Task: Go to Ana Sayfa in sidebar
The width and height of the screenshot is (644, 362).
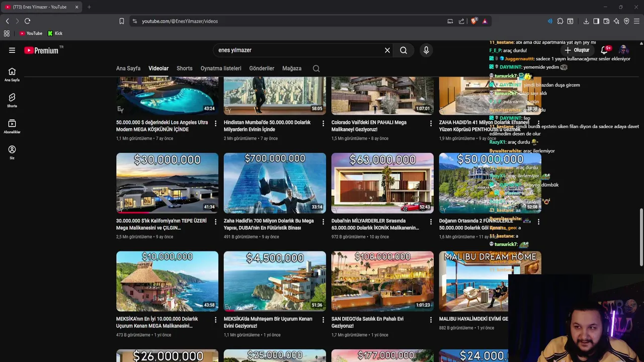Action: click(12, 74)
